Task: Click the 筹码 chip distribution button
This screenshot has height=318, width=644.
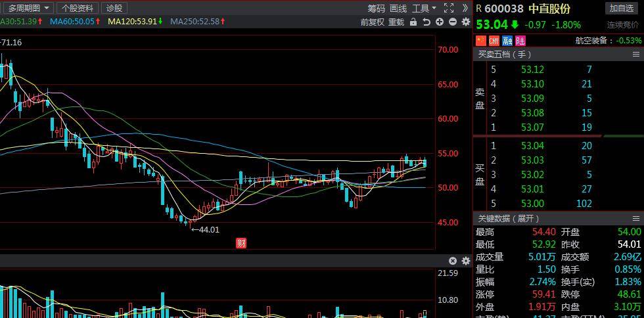Action: pos(376,8)
